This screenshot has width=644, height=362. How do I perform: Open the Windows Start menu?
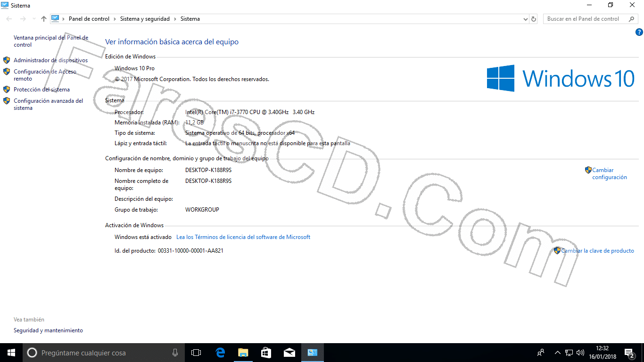pos(11,353)
